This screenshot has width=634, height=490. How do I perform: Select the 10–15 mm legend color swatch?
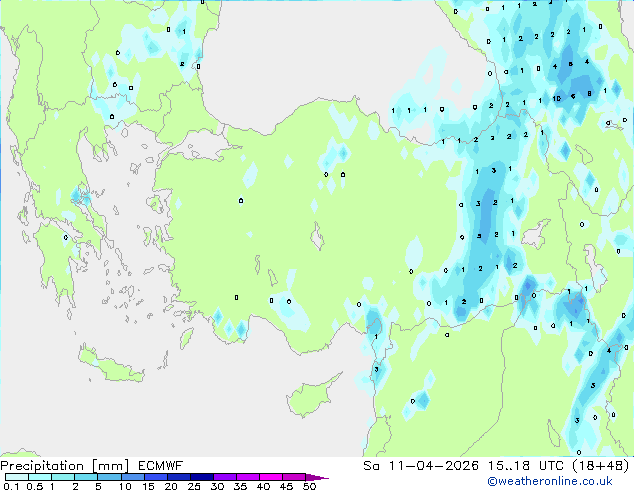click(x=133, y=477)
